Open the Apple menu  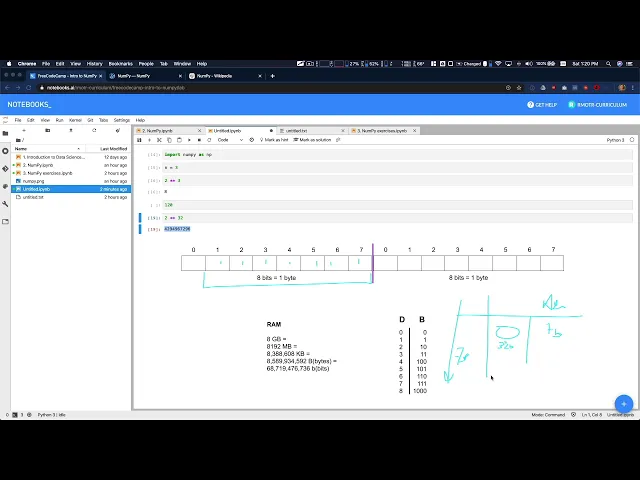point(9,64)
